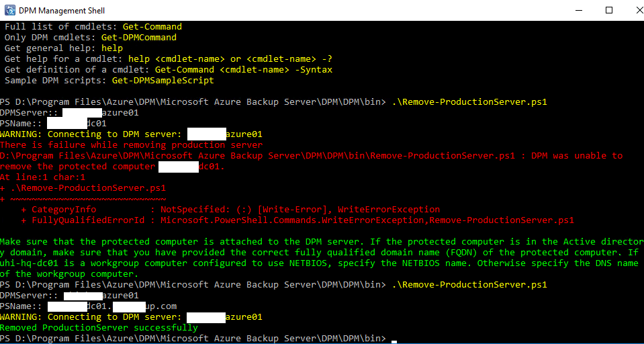Click the 'of the workgroup computer.' line
This screenshot has width=644, height=344.
click(69, 273)
